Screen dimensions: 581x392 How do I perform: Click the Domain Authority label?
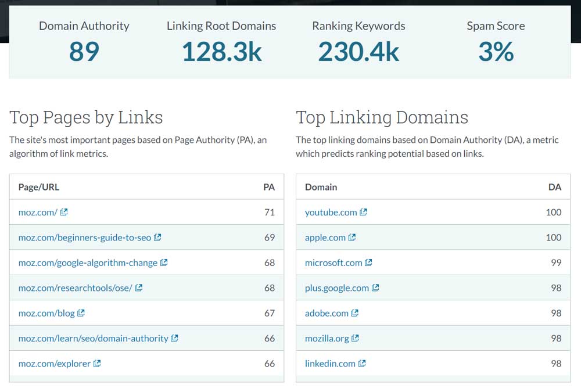pyautogui.click(x=84, y=26)
